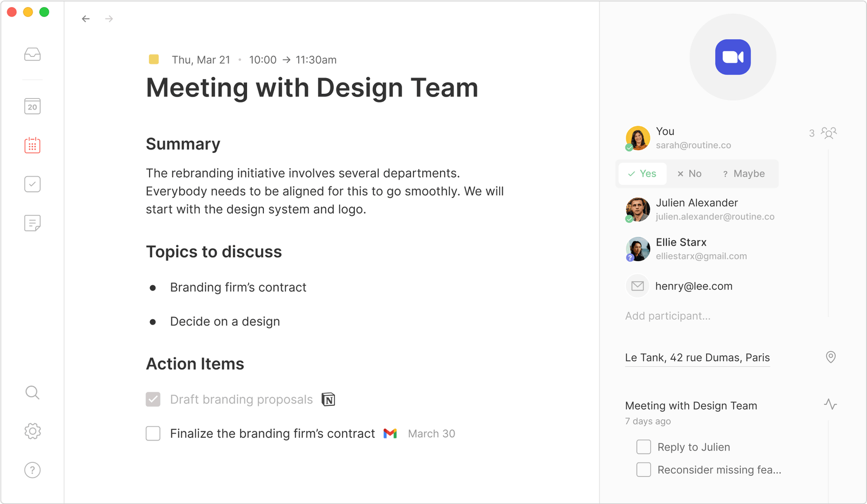The image size is (867, 504).
Task: Expand the participants list icon
Action: (827, 133)
